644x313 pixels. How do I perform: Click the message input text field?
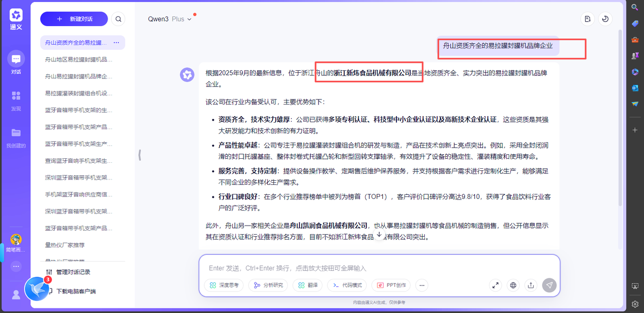click(377, 268)
